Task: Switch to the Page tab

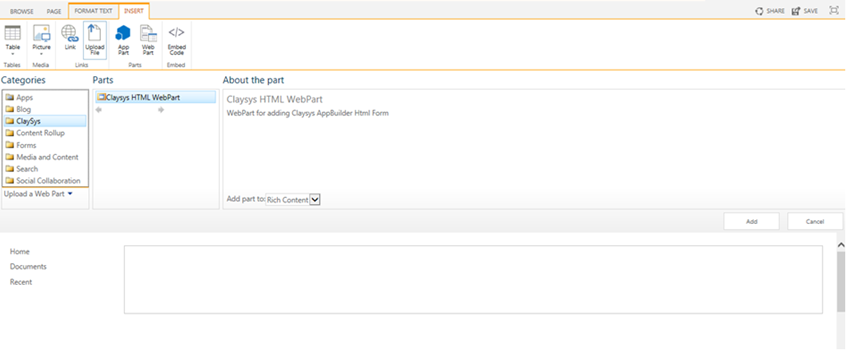Action: pos(54,11)
